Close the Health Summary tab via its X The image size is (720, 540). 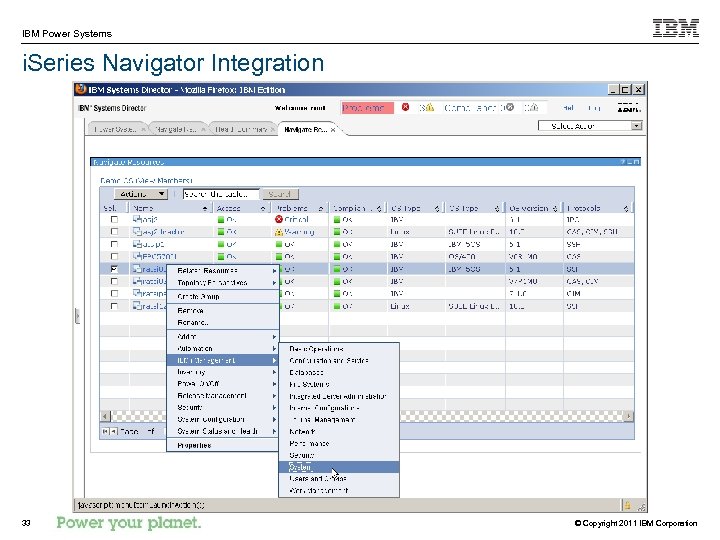click(x=272, y=129)
